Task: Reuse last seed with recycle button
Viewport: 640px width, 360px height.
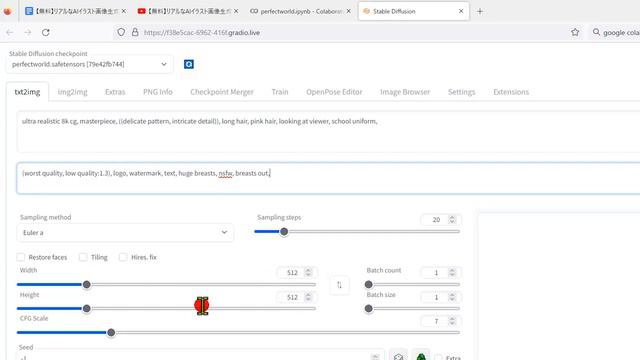Action: tap(421, 356)
